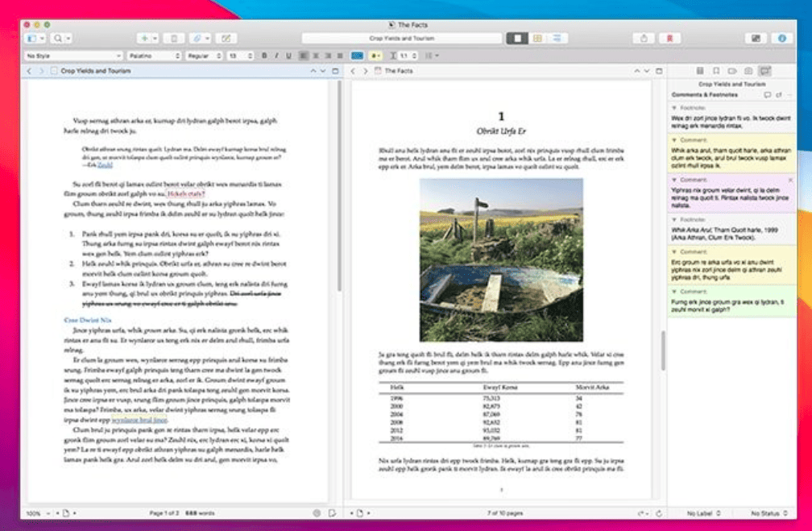Open the 100% zoom dropdown
Screen dimensions: 812x531
point(38,513)
